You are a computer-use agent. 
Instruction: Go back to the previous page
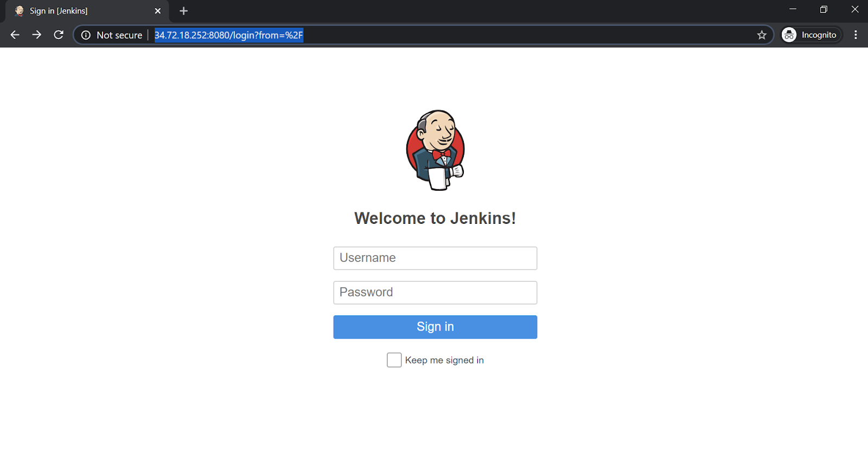(x=15, y=35)
